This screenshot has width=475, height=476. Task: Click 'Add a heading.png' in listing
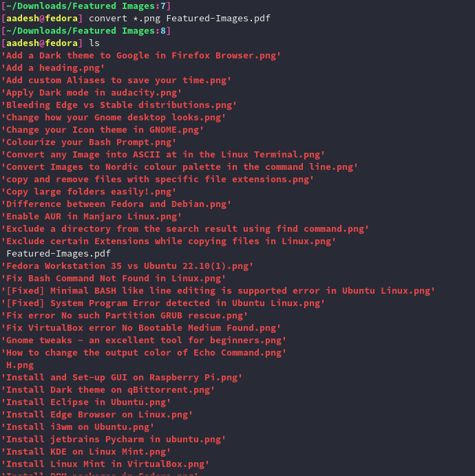coord(53,67)
